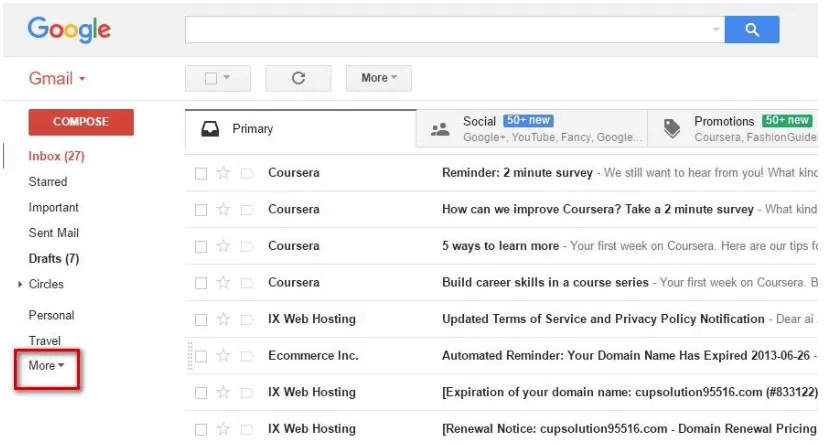The height and width of the screenshot is (446, 836).
Task: Mark Expiration of your domain name email important
Action: (247, 393)
